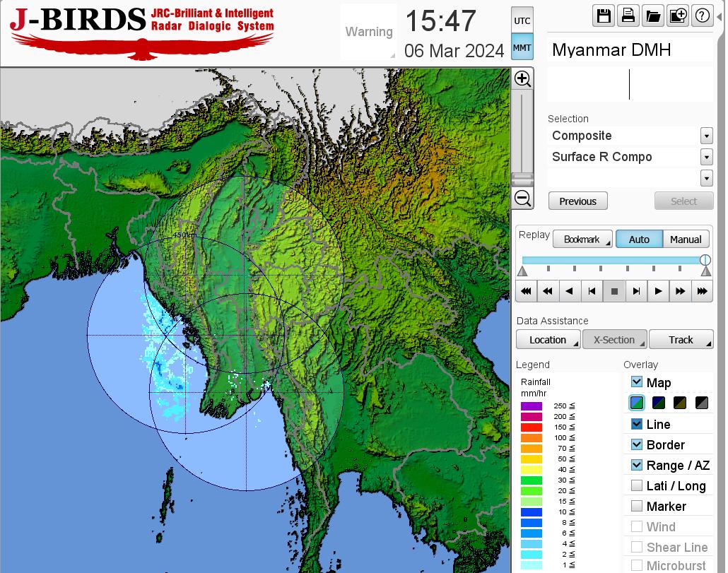Toggle the Range / AZ checkbox

pyautogui.click(x=637, y=465)
